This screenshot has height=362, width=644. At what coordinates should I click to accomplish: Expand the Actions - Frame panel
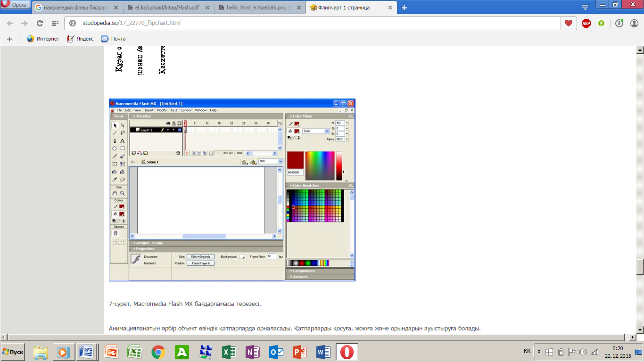coord(134,243)
